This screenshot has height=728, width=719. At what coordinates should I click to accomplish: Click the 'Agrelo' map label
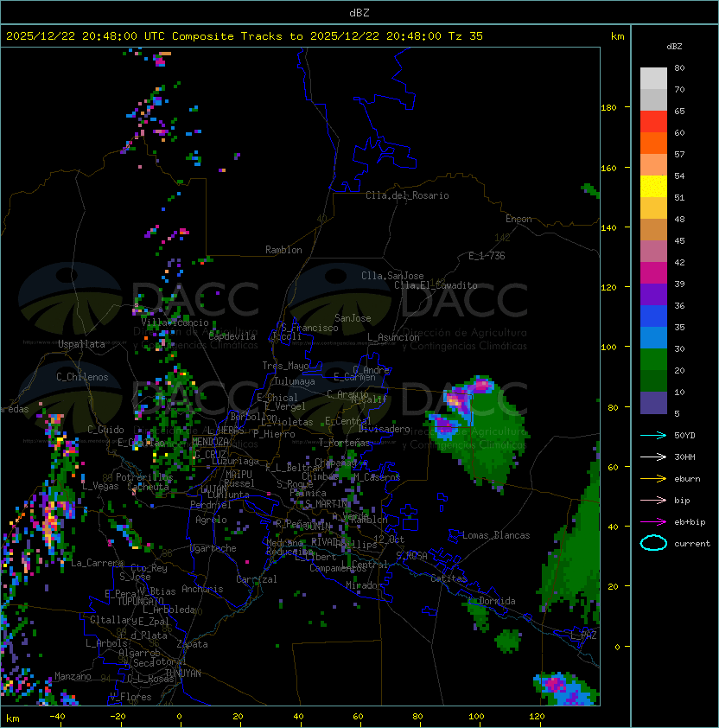211,520
